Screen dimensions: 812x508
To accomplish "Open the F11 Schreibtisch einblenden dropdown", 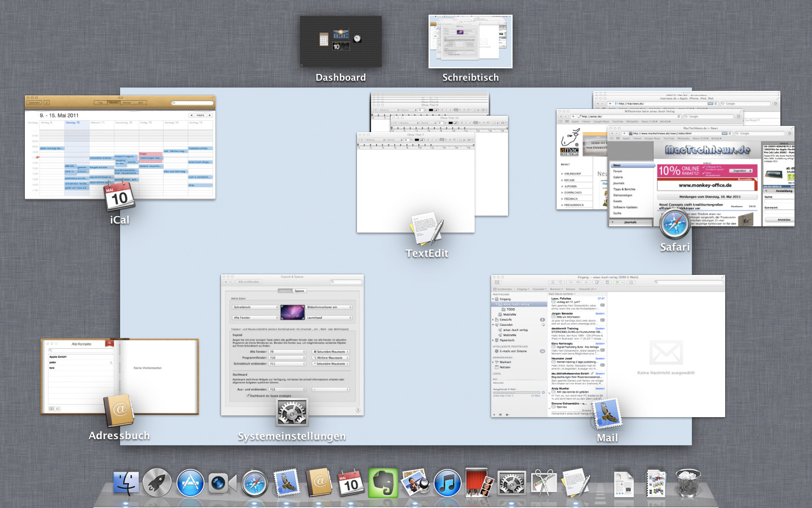I will coord(287,364).
